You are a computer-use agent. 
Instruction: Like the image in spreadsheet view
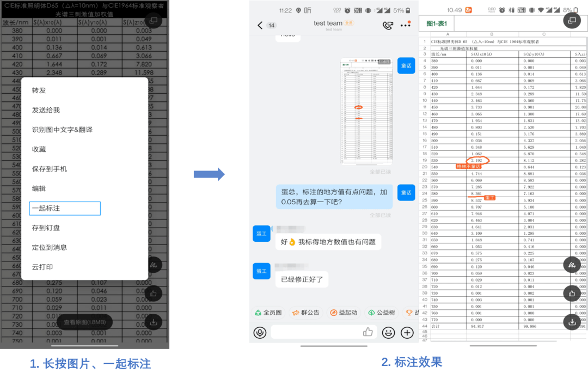[x=572, y=294]
